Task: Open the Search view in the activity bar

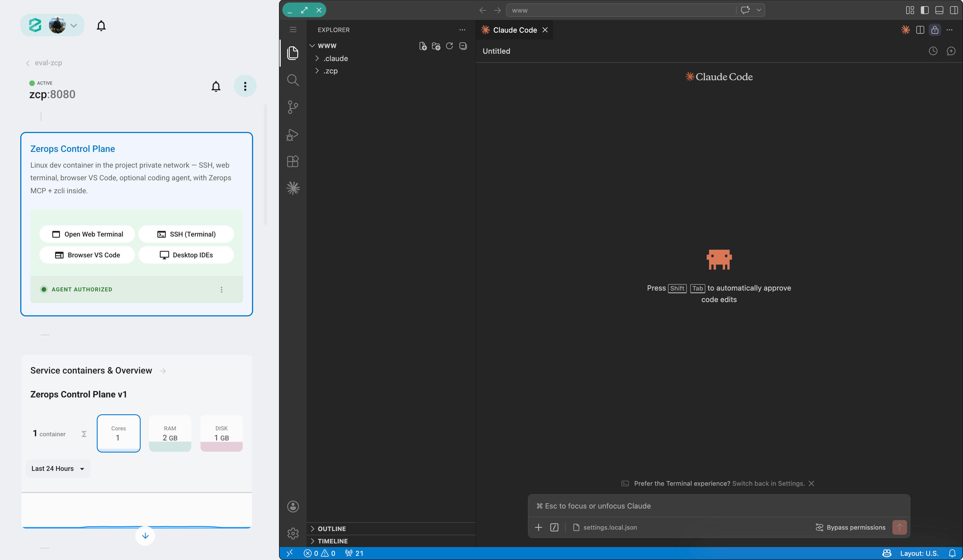Action: [293, 80]
